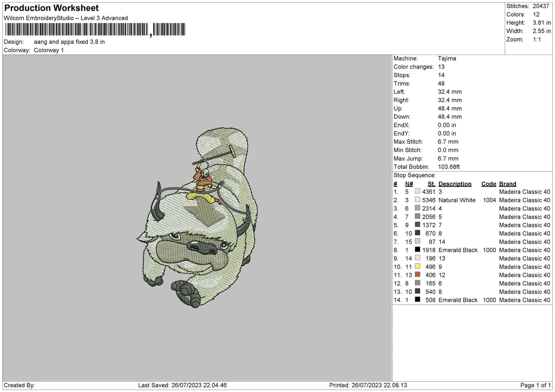Click the Description column header

point(455,184)
